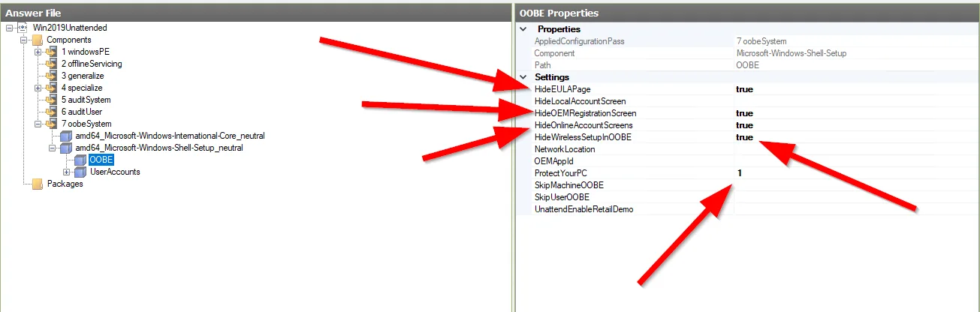Image resolution: width=980 pixels, height=312 pixels.
Task: Click the 6 auditUser pass icon
Action: click(51, 112)
